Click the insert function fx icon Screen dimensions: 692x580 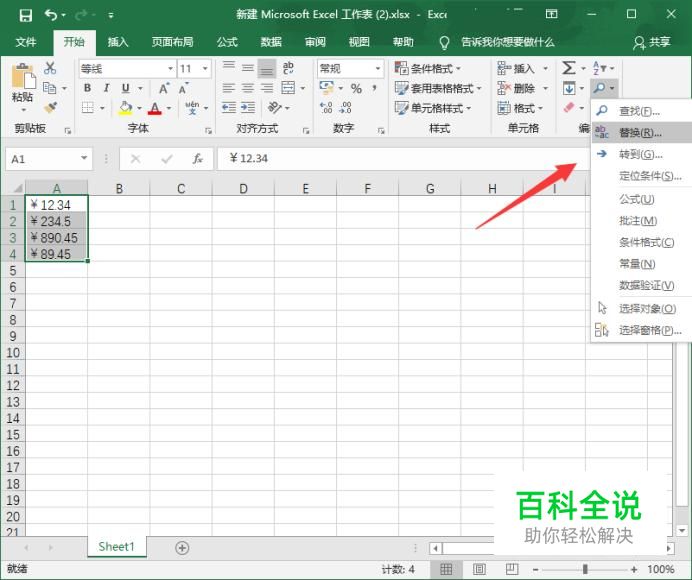tap(198, 159)
